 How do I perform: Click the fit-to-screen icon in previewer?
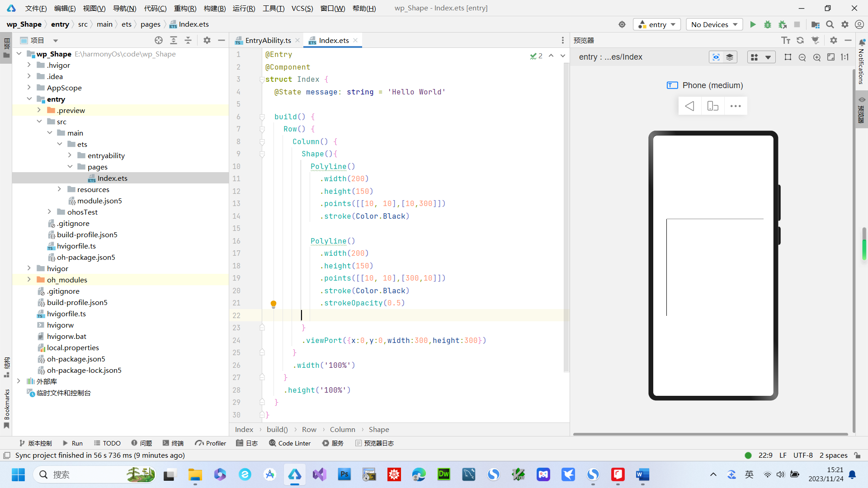tap(831, 57)
